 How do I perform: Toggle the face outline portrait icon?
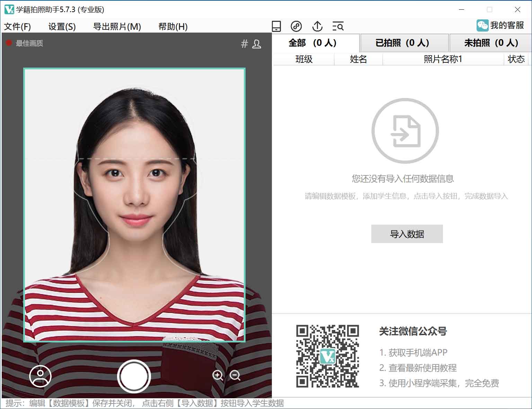(257, 44)
